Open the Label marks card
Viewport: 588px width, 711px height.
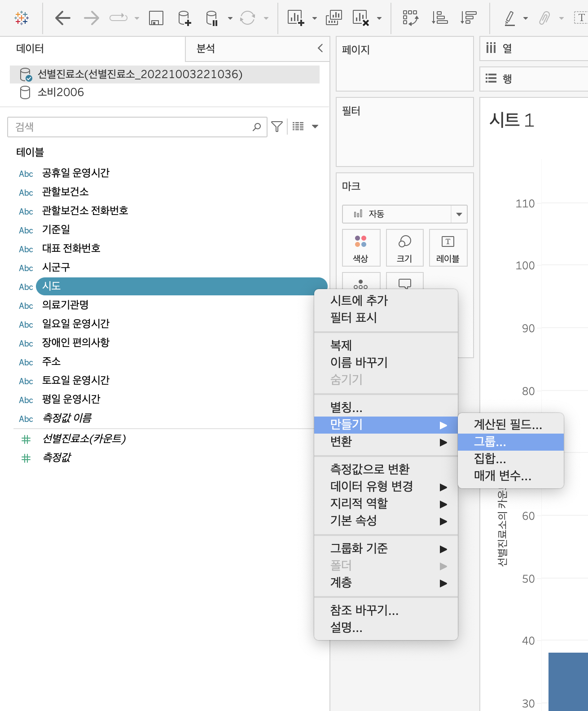[x=448, y=248]
